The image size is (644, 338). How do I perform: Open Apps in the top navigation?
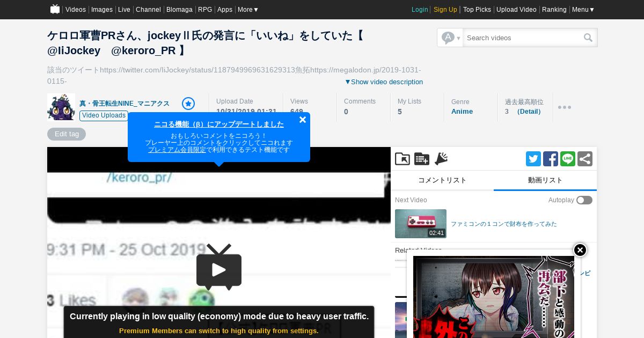pyautogui.click(x=225, y=10)
